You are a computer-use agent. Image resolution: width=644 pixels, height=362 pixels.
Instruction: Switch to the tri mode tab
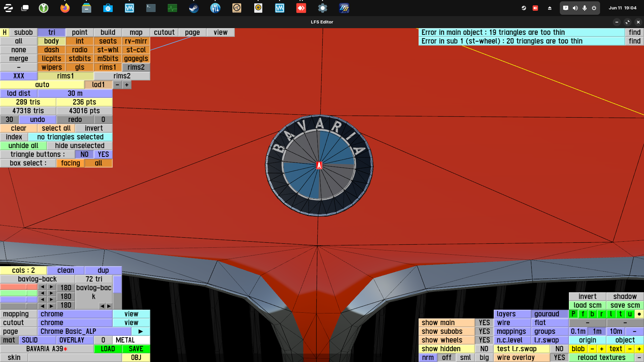click(51, 32)
